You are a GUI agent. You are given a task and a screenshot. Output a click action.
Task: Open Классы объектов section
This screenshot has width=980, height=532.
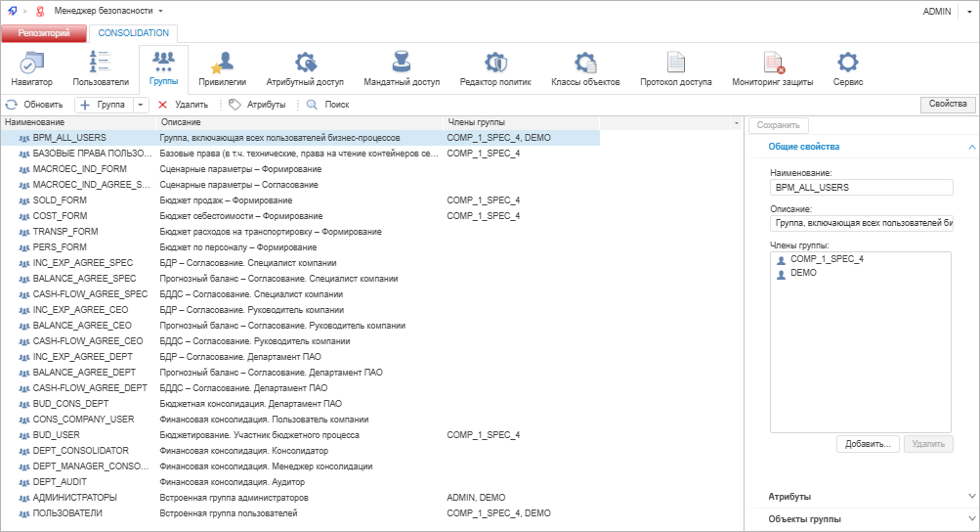(585, 68)
